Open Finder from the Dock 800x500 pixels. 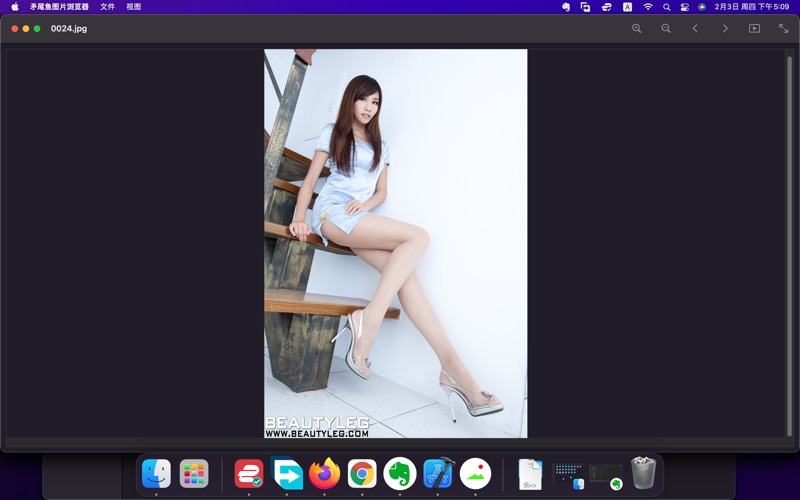click(x=156, y=473)
